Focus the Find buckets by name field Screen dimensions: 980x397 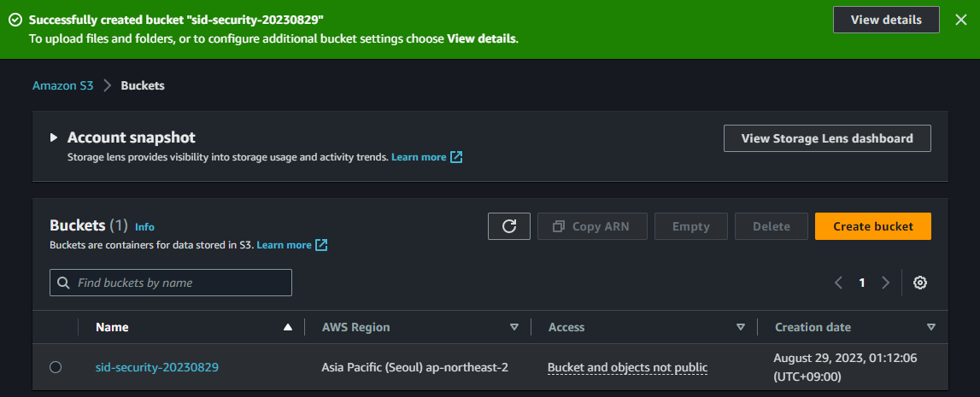[x=171, y=283]
